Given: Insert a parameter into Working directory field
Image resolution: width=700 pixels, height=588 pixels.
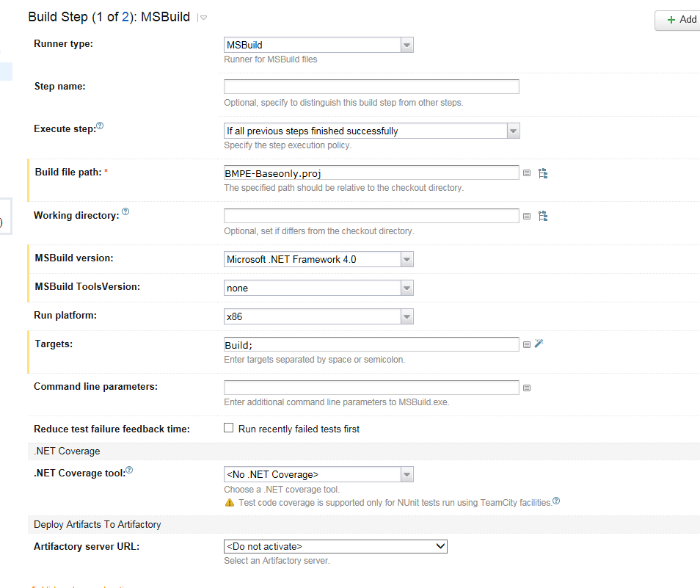Looking at the screenshot, I should (527, 216).
